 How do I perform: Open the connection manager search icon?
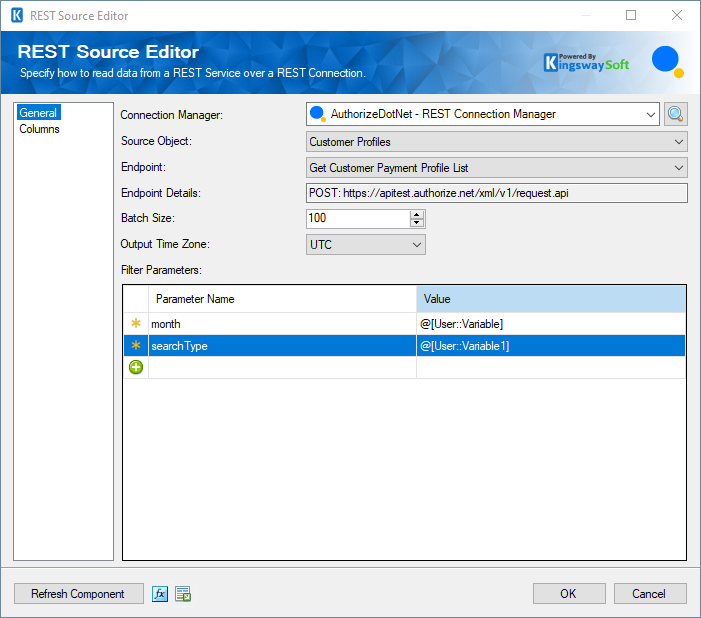675,114
